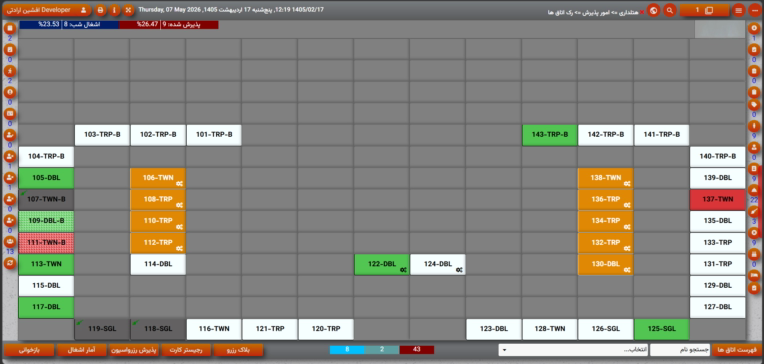Open the انتخاب dropdown in bottom bar

click(x=573, y=350)
